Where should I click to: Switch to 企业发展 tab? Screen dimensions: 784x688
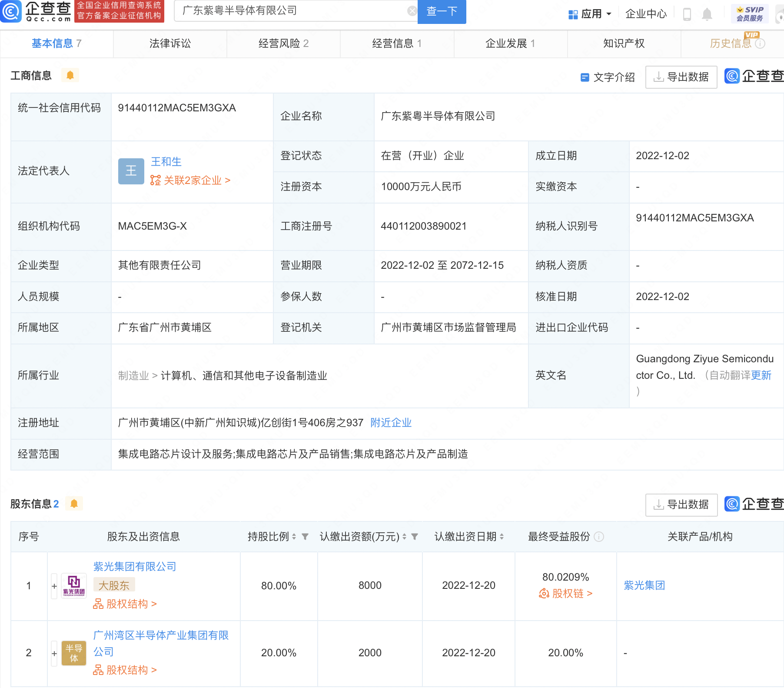(510, 43)
